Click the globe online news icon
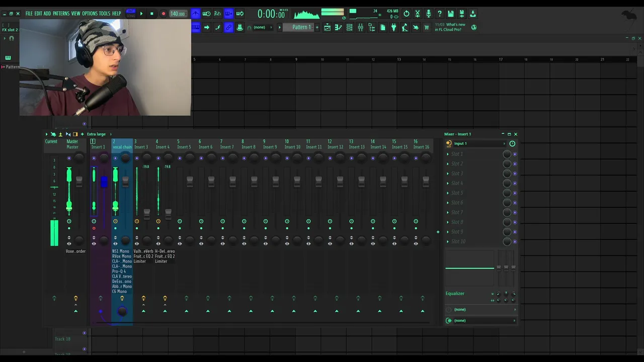The image size is (644, 362). (473, 27)
